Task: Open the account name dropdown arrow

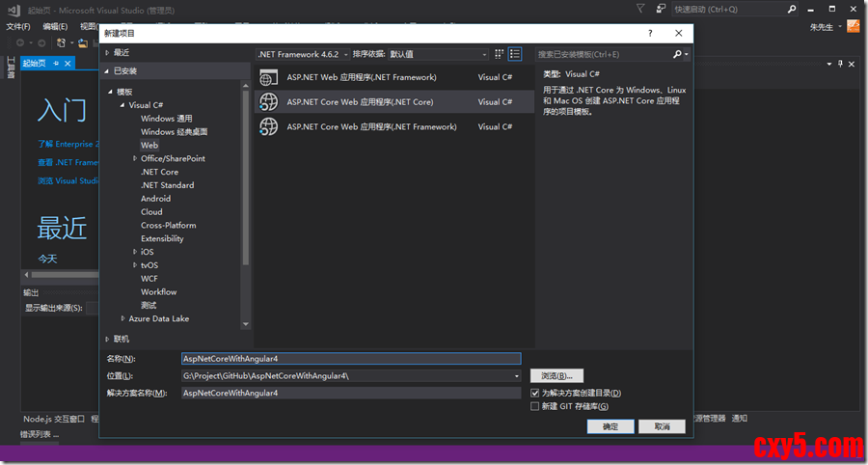Action: coord(840,27)
